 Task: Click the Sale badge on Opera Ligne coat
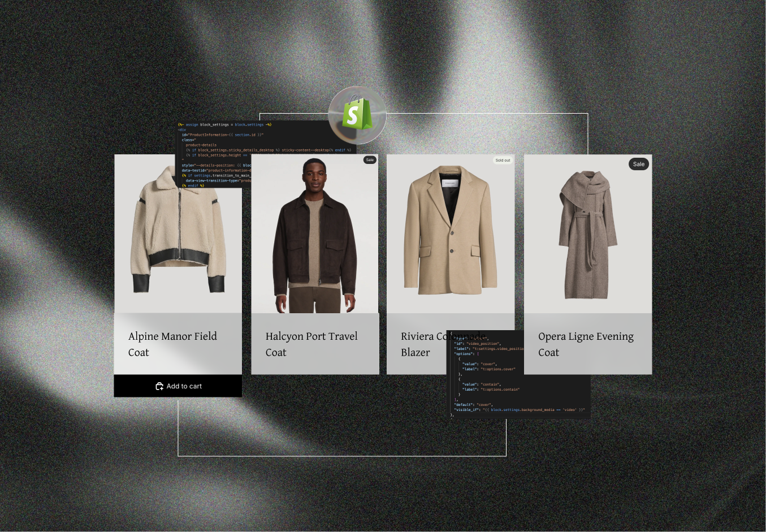pos(639,164)
